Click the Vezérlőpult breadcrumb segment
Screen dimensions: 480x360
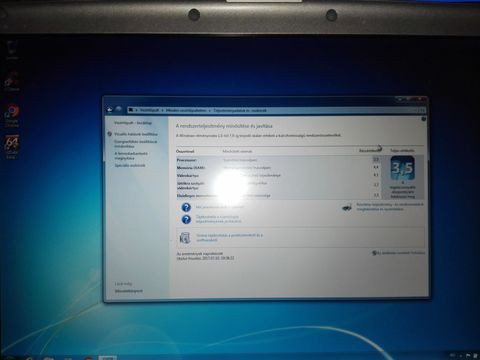[x=149, y=110]
